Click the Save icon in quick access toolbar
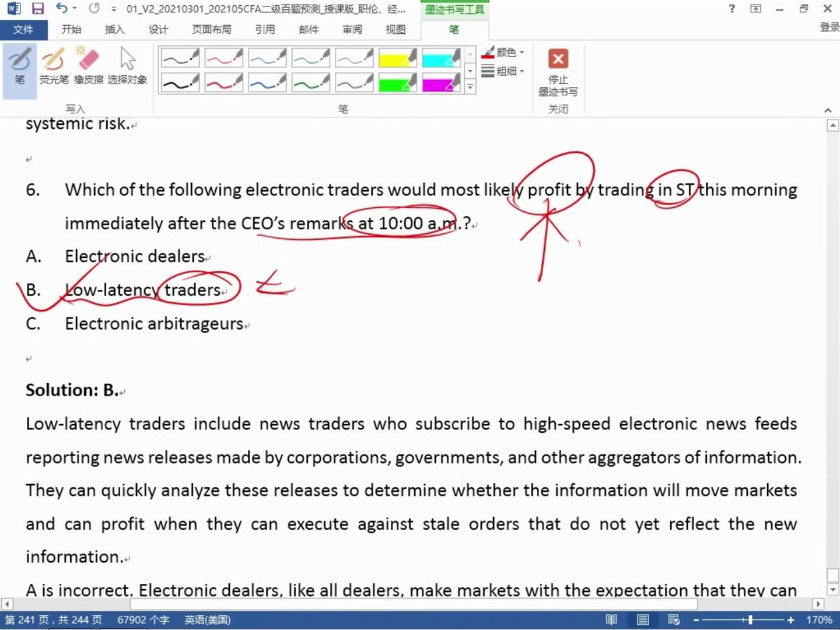The image size is (840, 630). coord(38,9)
